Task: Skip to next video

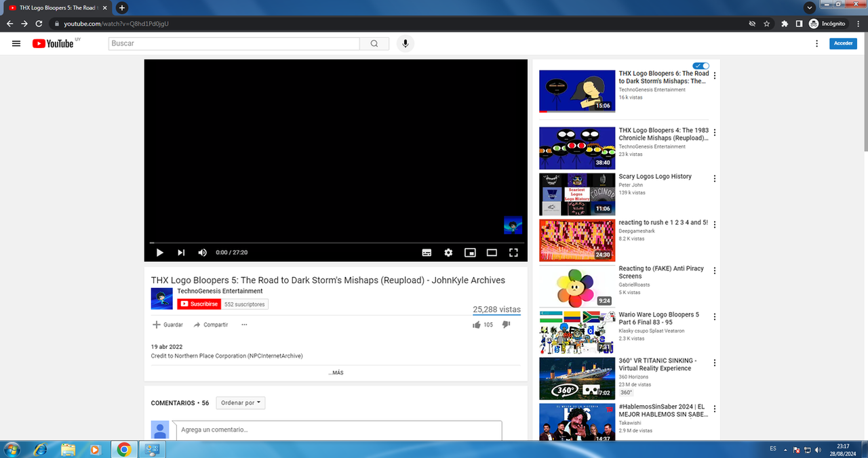Action: [181, 253]
